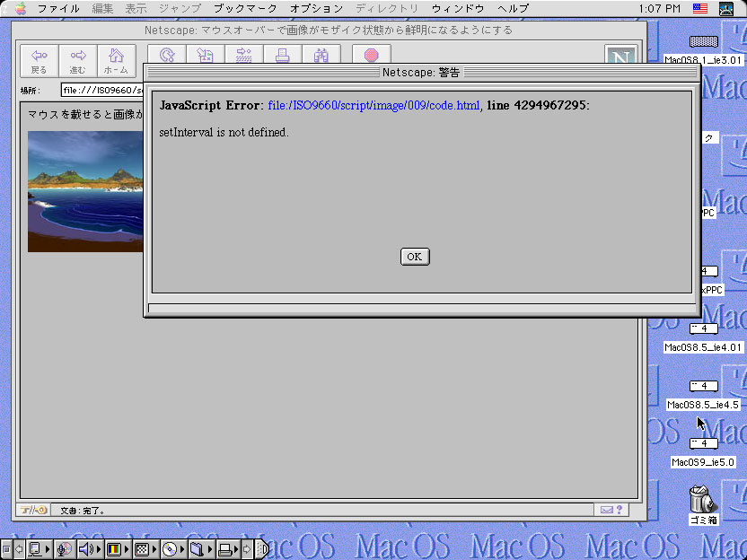This screenshot has height=560, width=747.
Task: Open the ブックマーク menu
Action: pyautogui.click(x=245, y=8)
